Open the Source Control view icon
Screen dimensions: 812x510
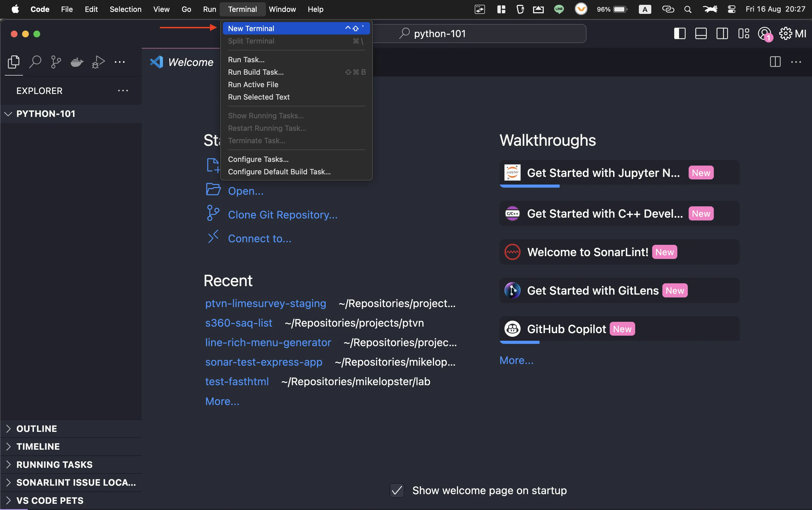tap(56, 62)
